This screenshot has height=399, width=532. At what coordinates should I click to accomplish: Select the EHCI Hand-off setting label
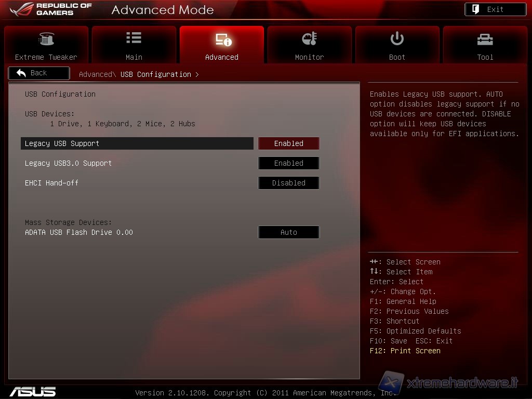click(x=52, y=183)
